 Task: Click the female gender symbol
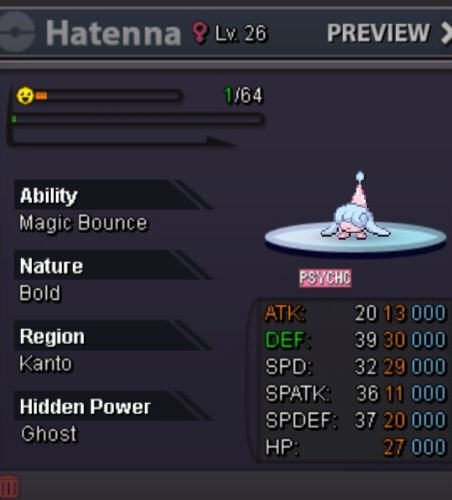[200, 32]
